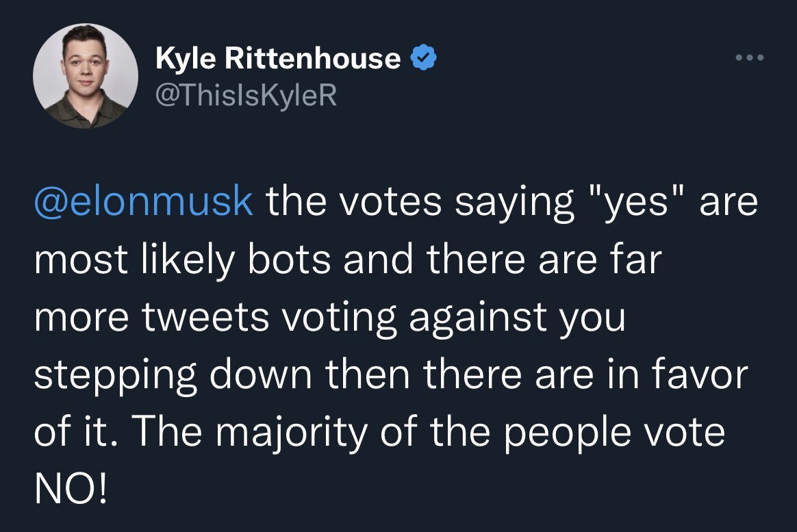The image size is (797, 532).
Task: Click the blue verified checkmark badge
Action: click(x=422, y=59)
